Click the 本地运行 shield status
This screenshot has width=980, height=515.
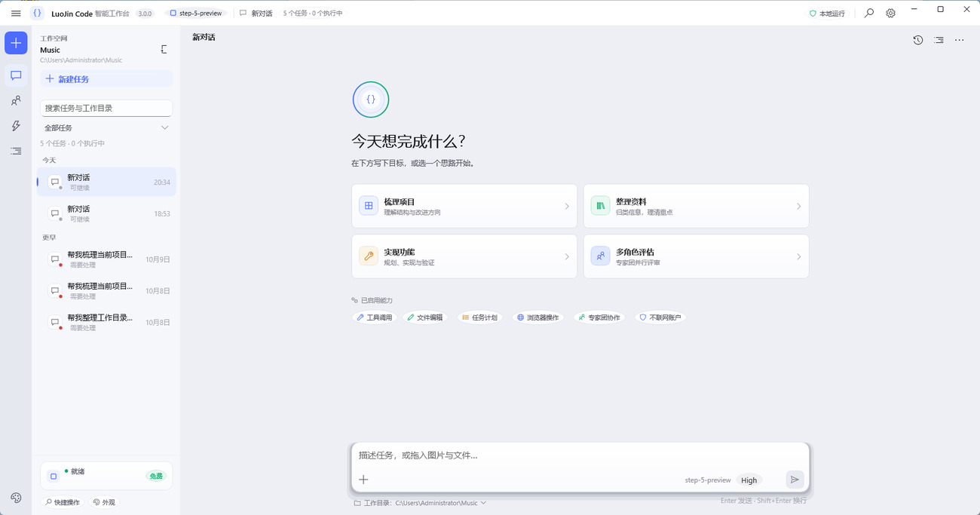tap(827, 14)
